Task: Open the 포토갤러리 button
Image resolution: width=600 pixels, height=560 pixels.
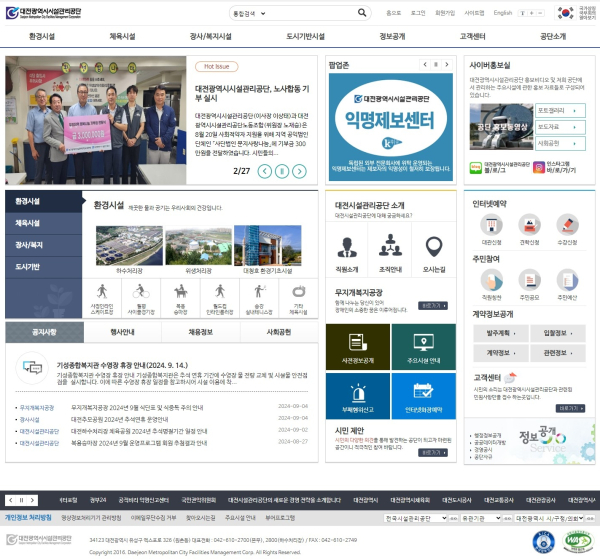Action: pos(560,111)
